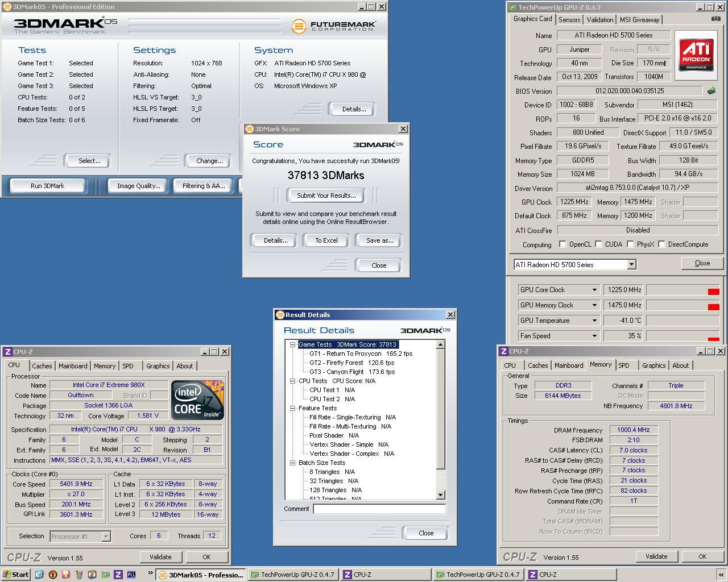Screen dimensions: 728x582
Task: Click the Result Details vertical scrollbar thumb
Action: [441, 409]
